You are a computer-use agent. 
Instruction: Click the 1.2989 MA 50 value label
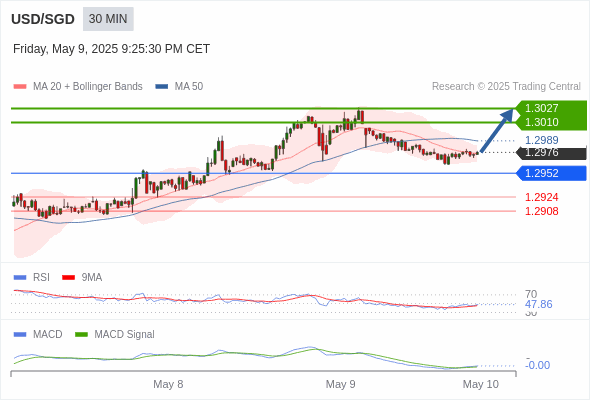pos(541,140)
